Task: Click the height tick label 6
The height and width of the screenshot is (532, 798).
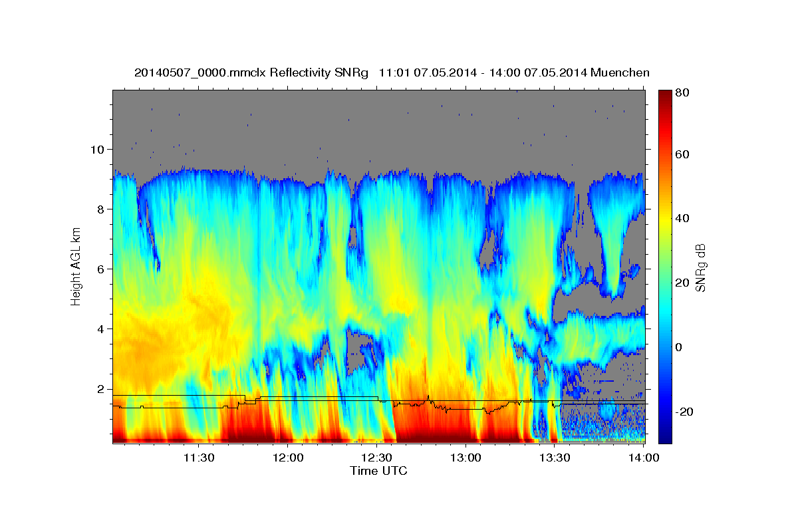Action: [x=101, y=269]
